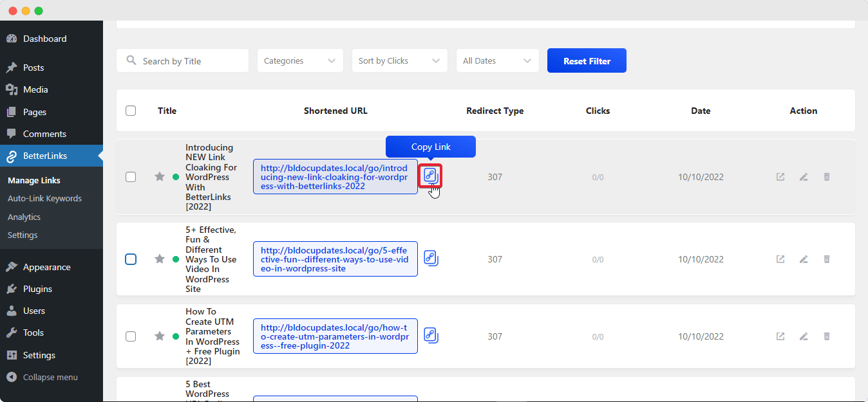Open the UTM Parameters link in a new tab

[x=780, y=336]
